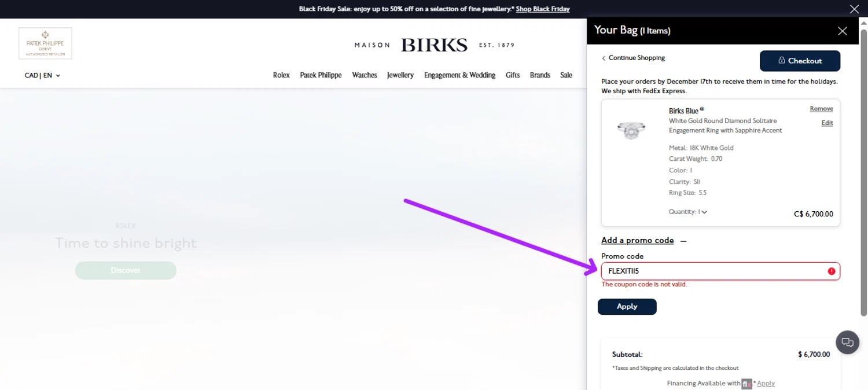Click the Metal: 18K White Gold detail
Viewport: 868px width, 390px height.
tap(701, 148)
